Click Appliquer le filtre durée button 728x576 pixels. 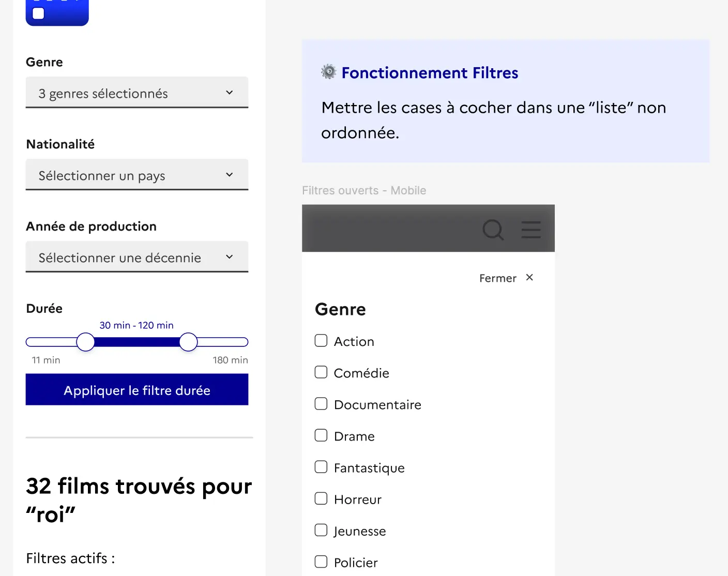coord(137,390)
